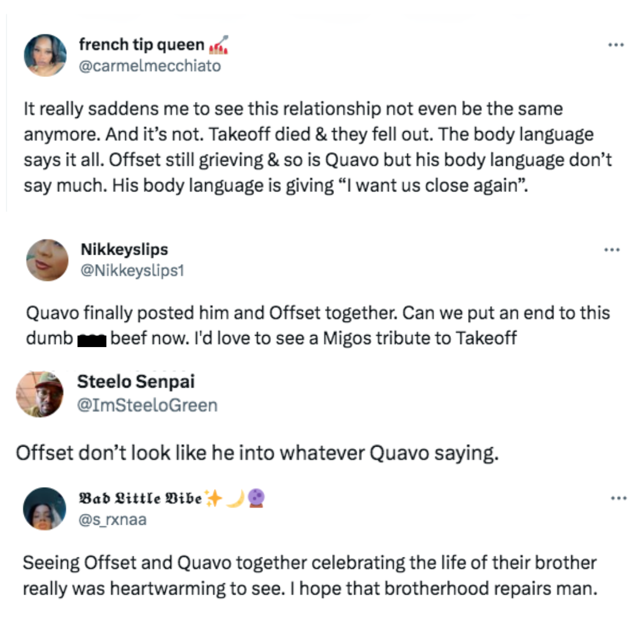Click the tweet "Offset don't look like he into"

point(256,453)
